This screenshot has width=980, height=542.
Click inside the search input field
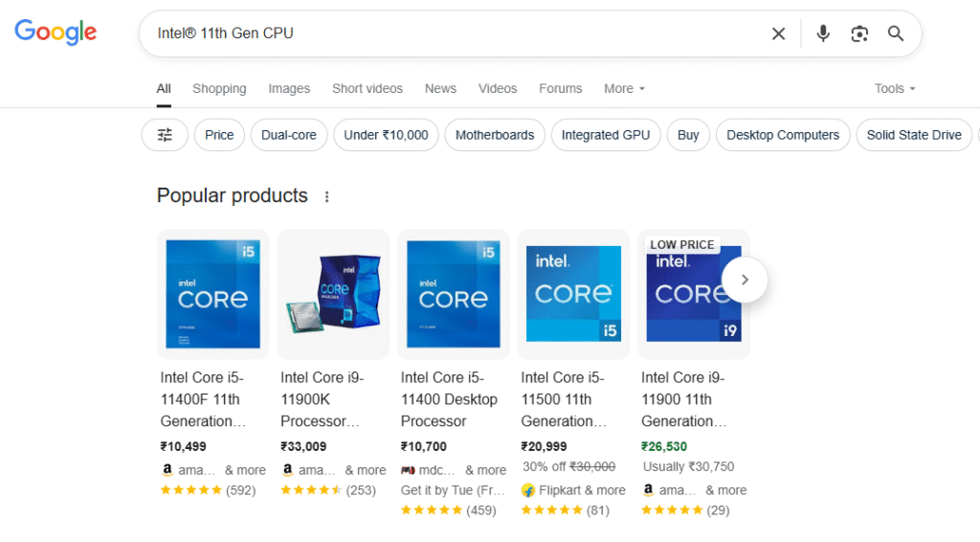(450, 34)
